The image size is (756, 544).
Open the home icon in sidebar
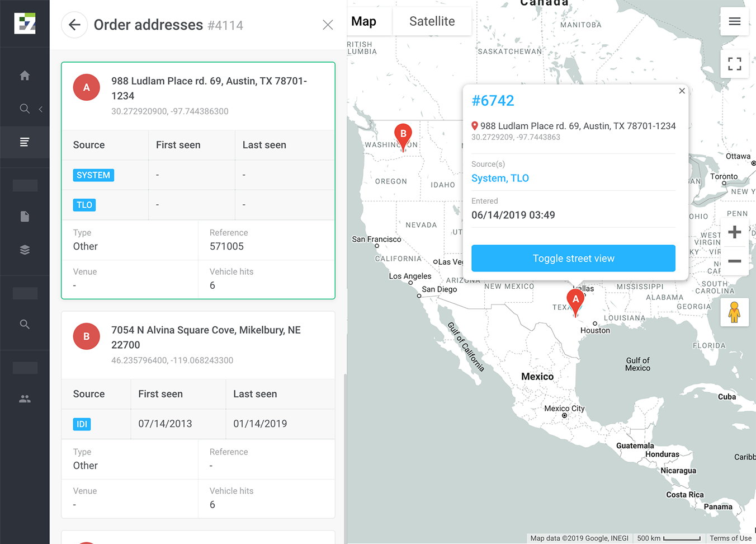25,76
